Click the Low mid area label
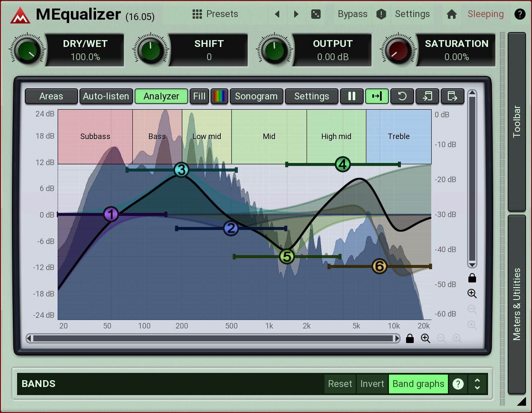The width and height of the screenshot is (532, 413). click(207, 137)
